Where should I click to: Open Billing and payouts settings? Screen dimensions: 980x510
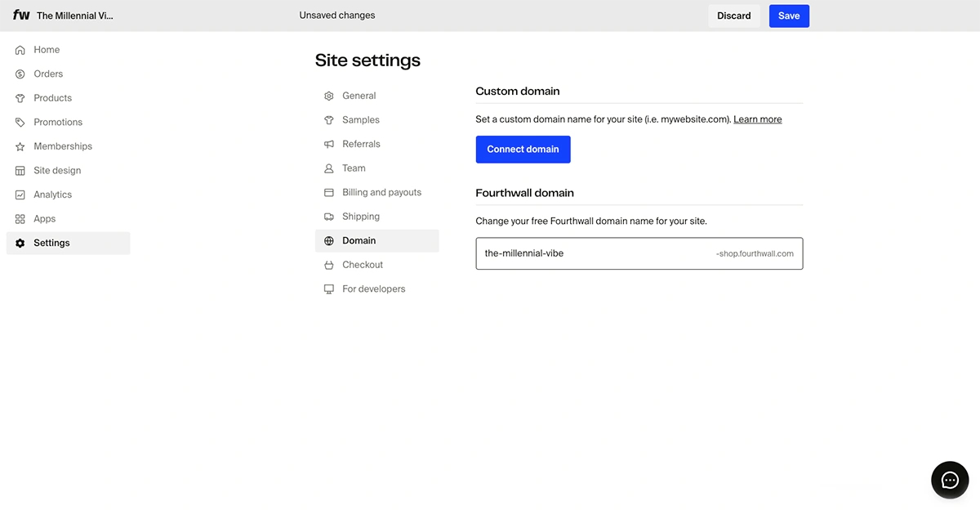point(381,192)
